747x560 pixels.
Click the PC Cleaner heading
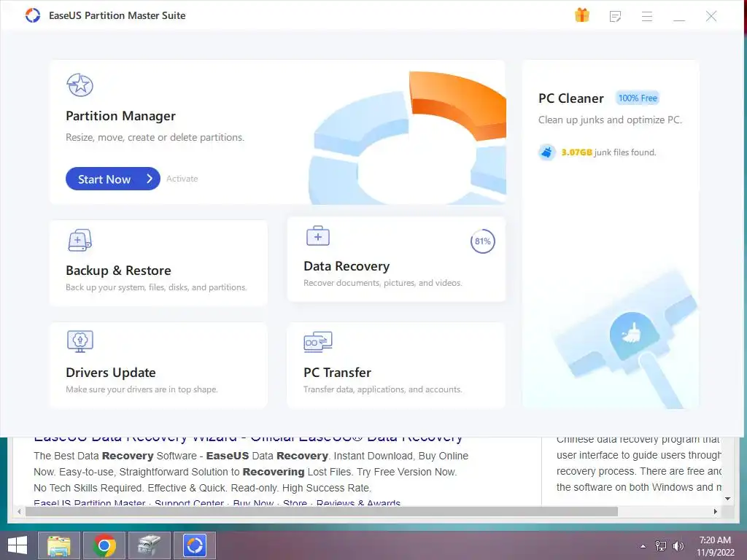click(570, 98)
